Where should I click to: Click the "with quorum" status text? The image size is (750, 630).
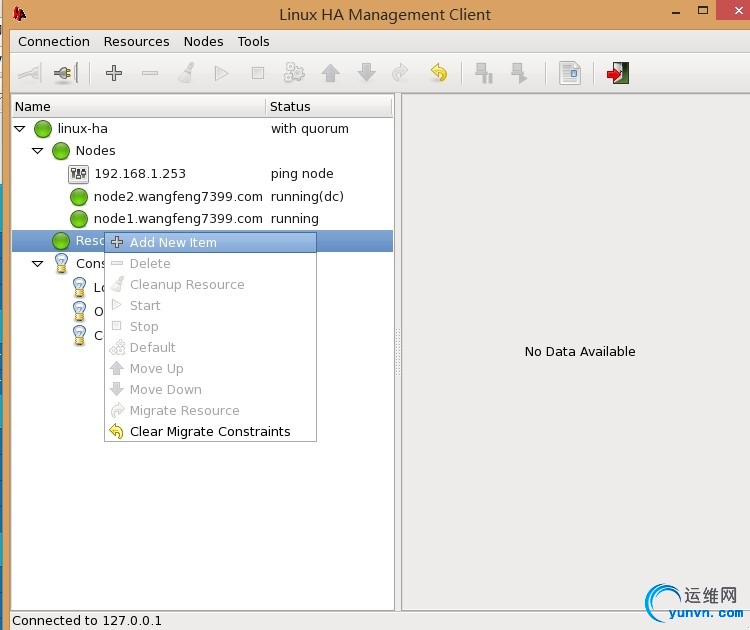(x=309, y=129)
